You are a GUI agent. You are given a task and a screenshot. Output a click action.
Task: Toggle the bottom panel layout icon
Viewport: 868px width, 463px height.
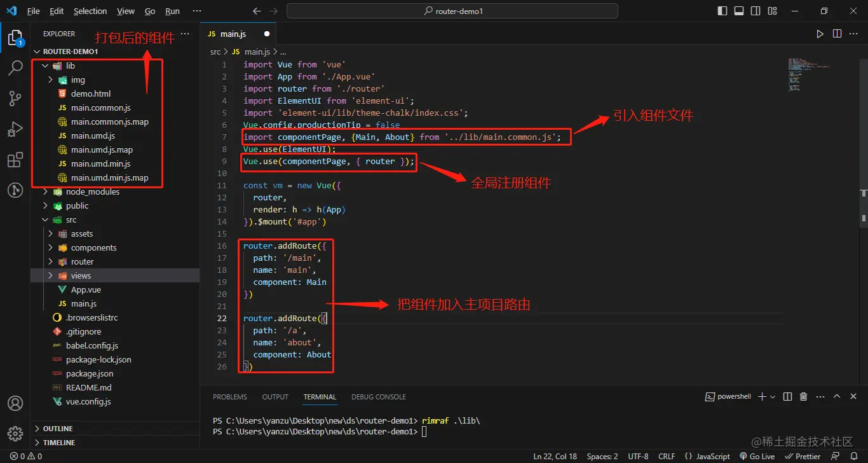(x=739, y=11)
